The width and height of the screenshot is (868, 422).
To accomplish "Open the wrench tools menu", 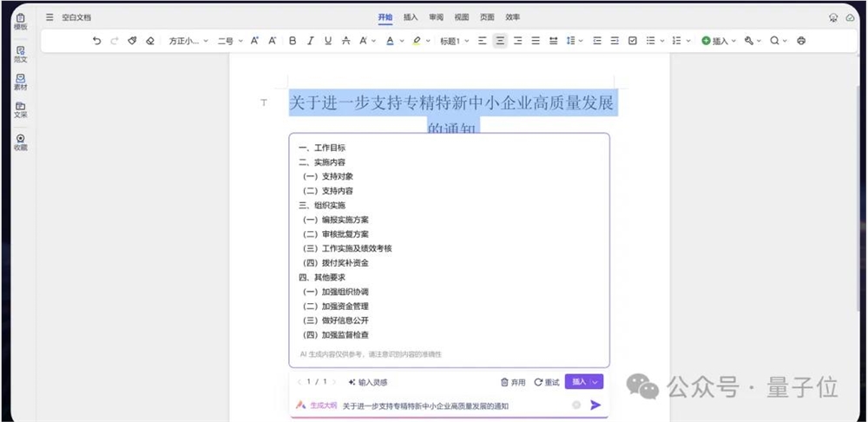I will click(x=753, y=41).
